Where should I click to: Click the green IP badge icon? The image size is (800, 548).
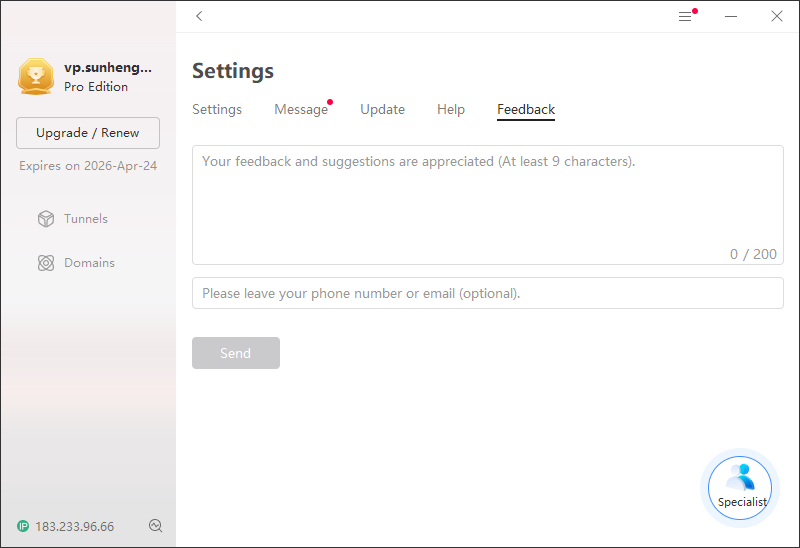pos(23,526)
